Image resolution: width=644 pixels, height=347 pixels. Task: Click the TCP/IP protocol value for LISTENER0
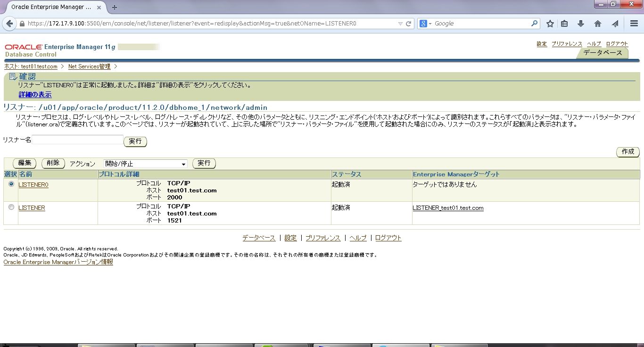pos(179,183)
